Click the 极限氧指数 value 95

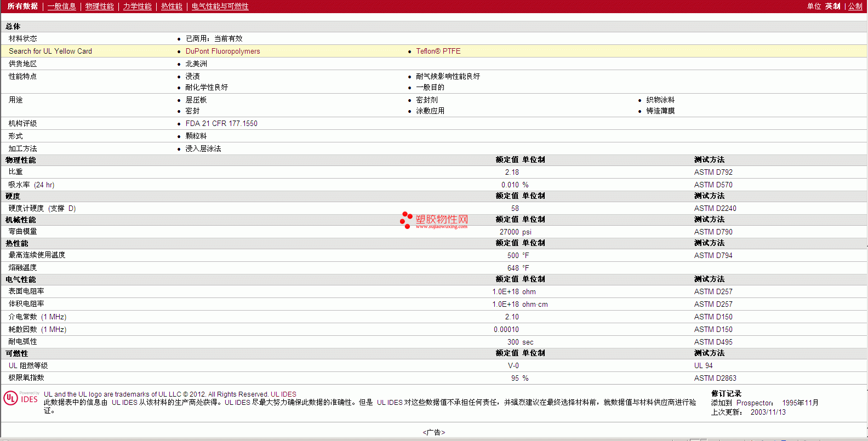(515, 378)
